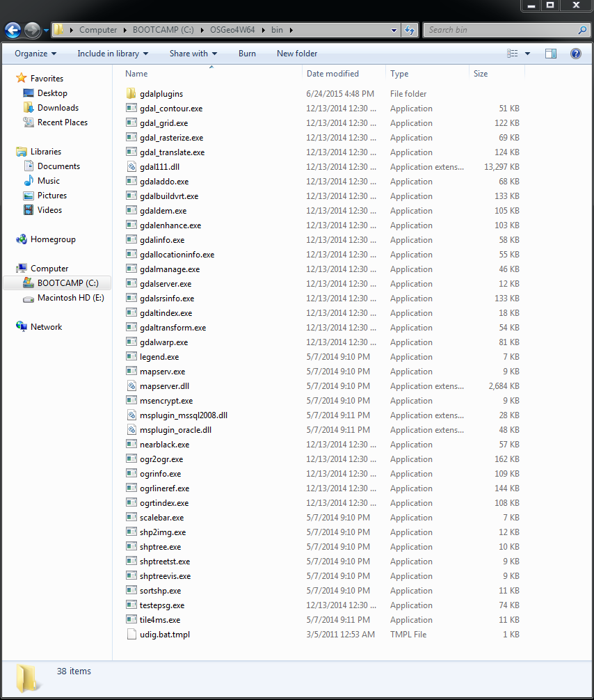
Task: Select msplugin_oracle.dll file name
Action: [x=175, y=430]
